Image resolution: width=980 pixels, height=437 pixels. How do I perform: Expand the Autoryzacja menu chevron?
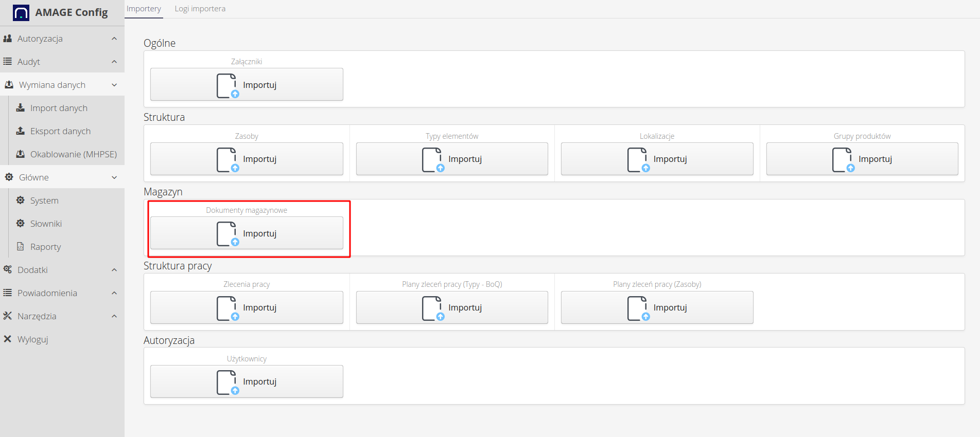pyautogui.click(x=114, y=39)
